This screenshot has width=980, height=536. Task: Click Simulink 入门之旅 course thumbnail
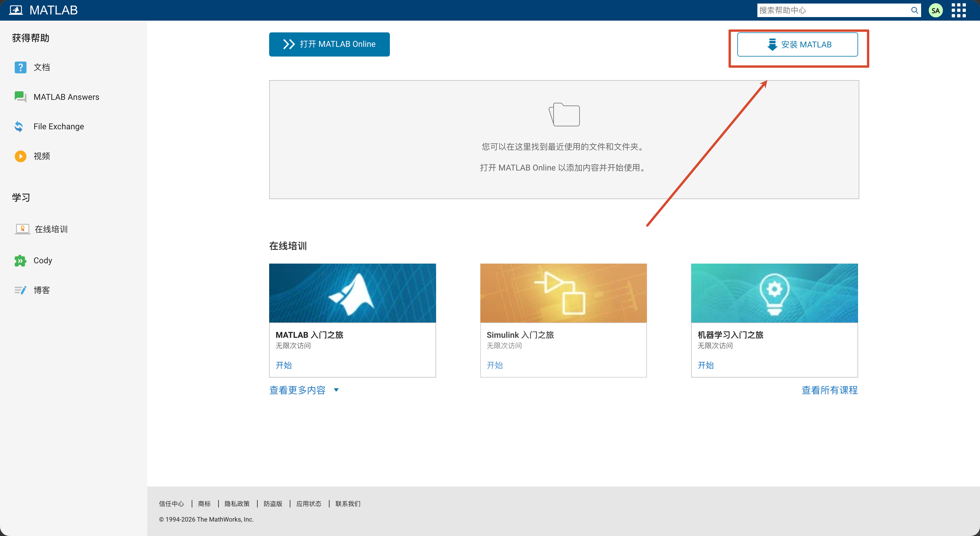(563, 293)
